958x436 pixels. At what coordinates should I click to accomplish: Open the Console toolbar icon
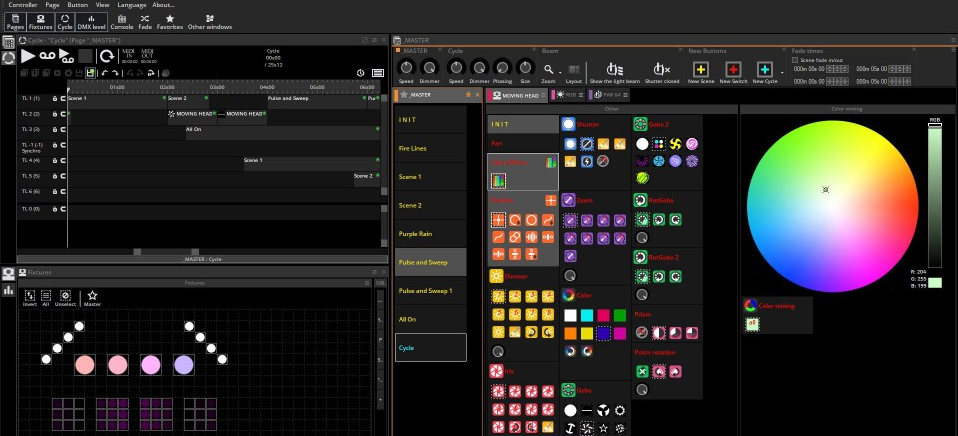tap(121, 19)
